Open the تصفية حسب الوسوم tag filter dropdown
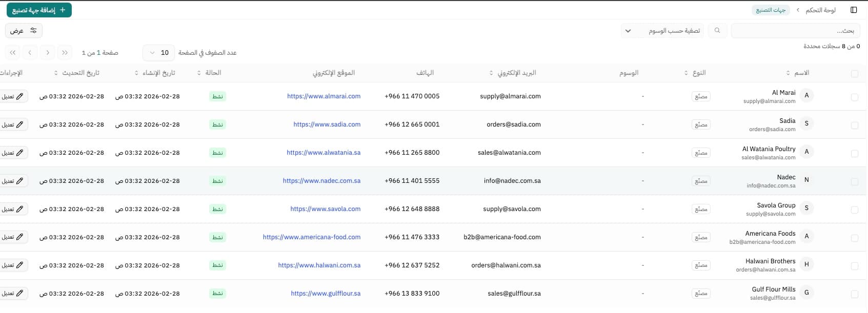Screen dimensions: 868x313 coord(662,31)
